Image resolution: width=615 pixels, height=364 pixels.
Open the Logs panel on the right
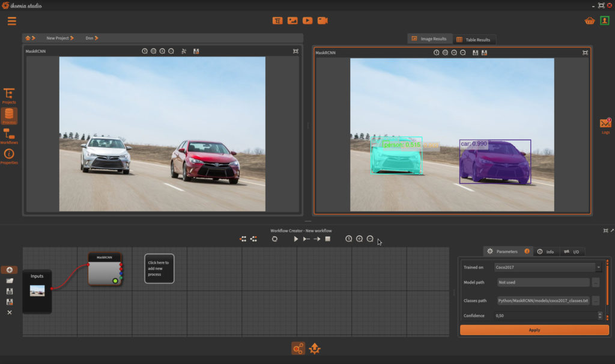click(x=605, y=123)
